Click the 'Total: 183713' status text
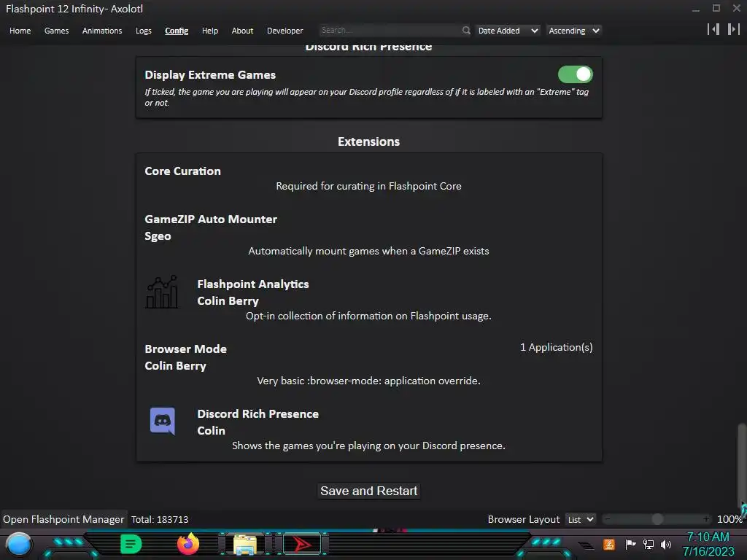Screen dimensions: 747x560 (x=160, y=519)
